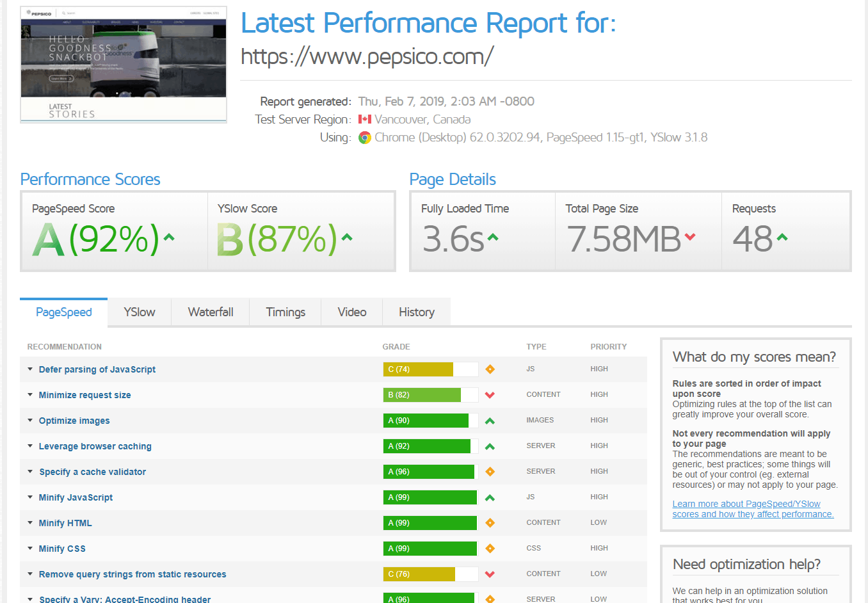This screenshot has height=603, width=868.
Task: Expand the Minify JavaScript row
Action: [30, 497]
